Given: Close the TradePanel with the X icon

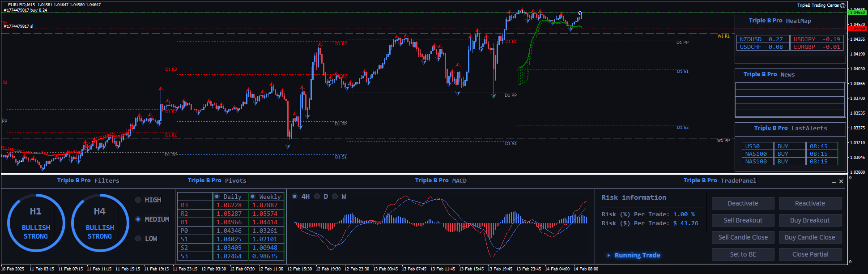Looking at the screenshot, I should [841, 181].
